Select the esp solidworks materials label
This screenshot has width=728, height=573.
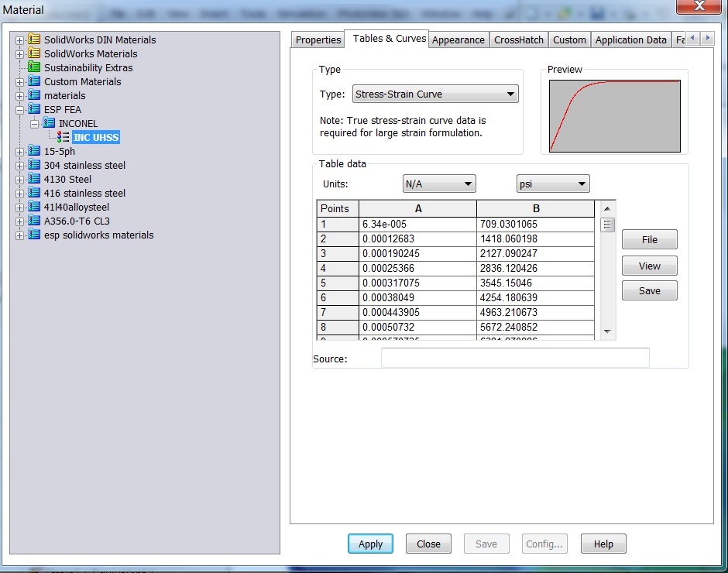(x=98, y=235)
